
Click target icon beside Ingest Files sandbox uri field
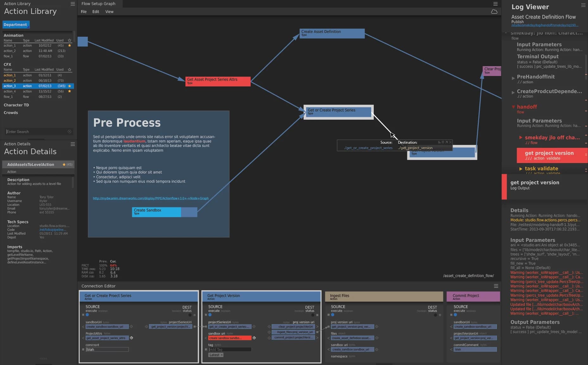377,349
